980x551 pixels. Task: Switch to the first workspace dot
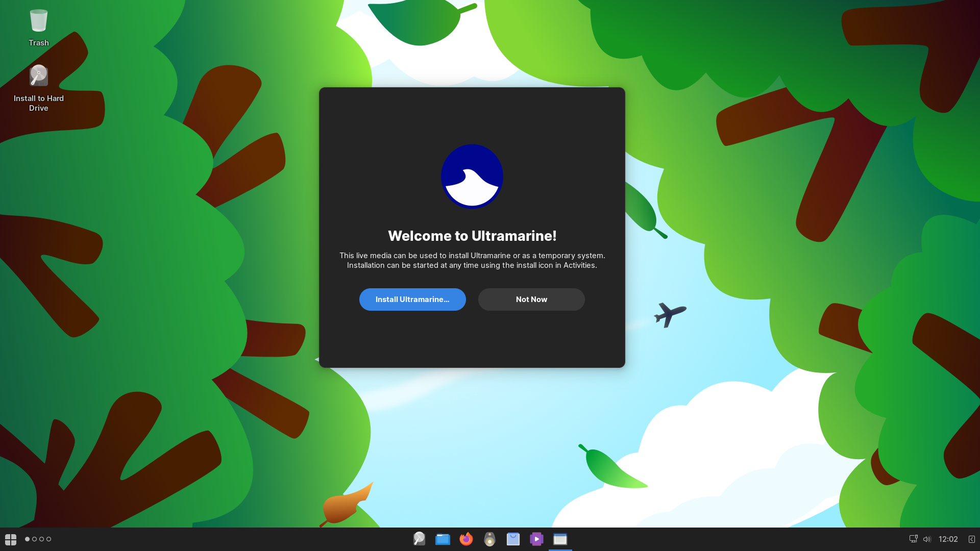(x=28, y=539)
